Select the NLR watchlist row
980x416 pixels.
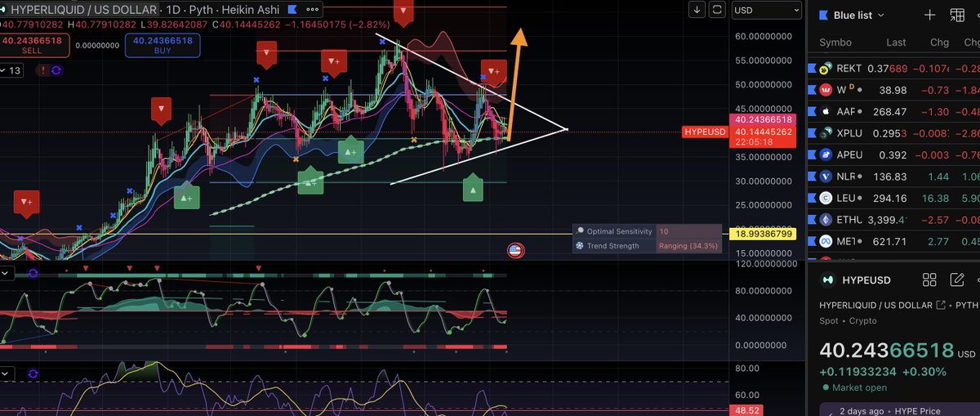(893, 176)
